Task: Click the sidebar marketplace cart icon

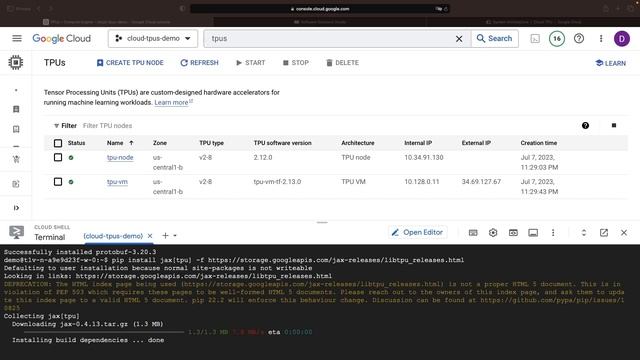Action: 16,159
